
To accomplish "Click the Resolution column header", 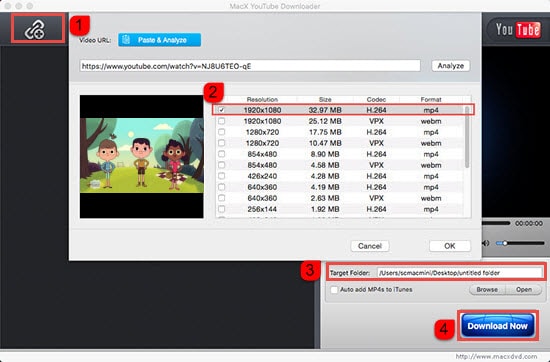I will [262, 100].
